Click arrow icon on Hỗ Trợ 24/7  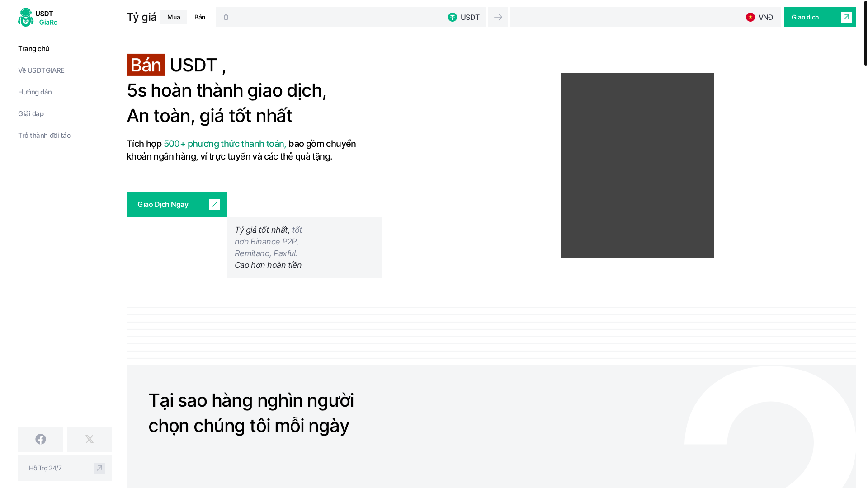(x=99, y=468)
